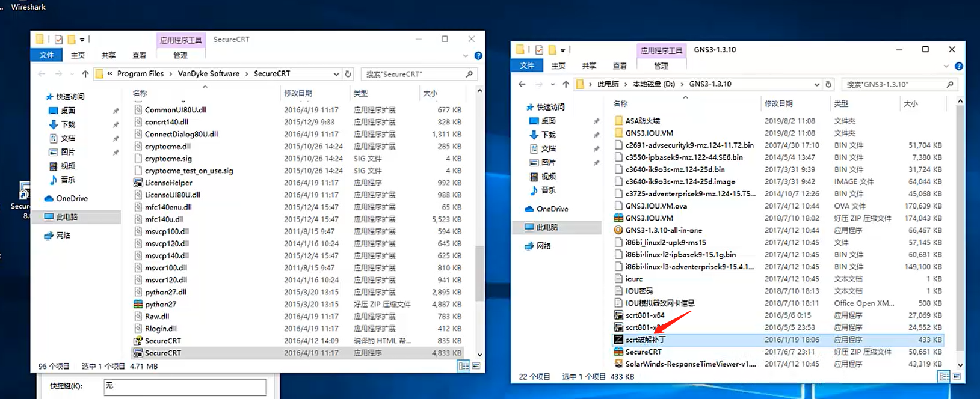Click search magnifier in SecureCRT window
The width and height of the screenshot is (980, 399).
coord(469,73)
